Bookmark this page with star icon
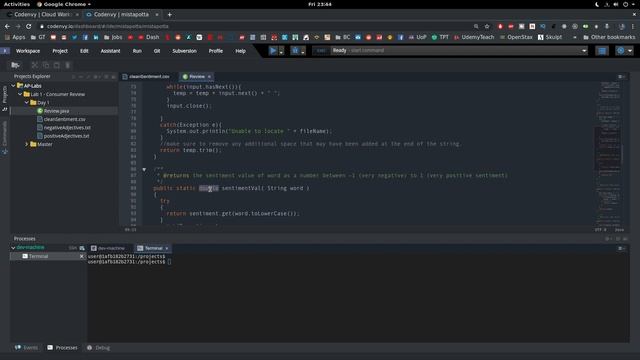 pos(487,26)
